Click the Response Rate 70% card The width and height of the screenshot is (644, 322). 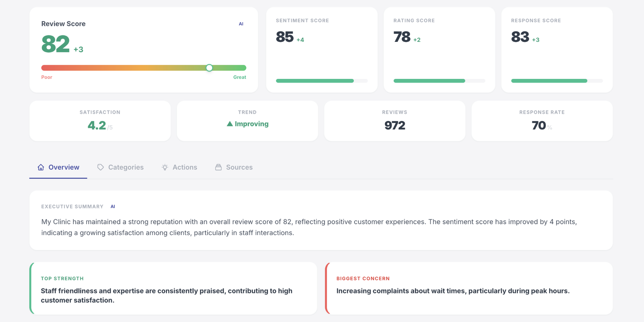pos(542,121)
